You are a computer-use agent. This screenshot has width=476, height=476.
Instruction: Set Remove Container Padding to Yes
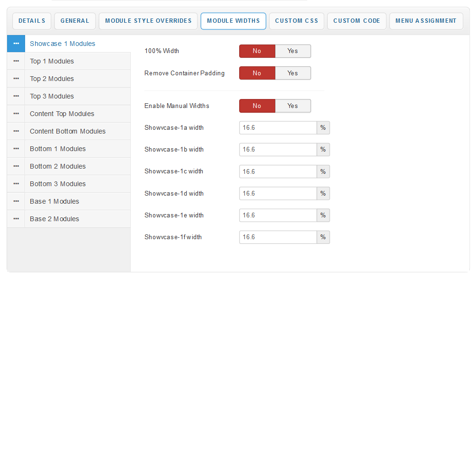point(293,73)
